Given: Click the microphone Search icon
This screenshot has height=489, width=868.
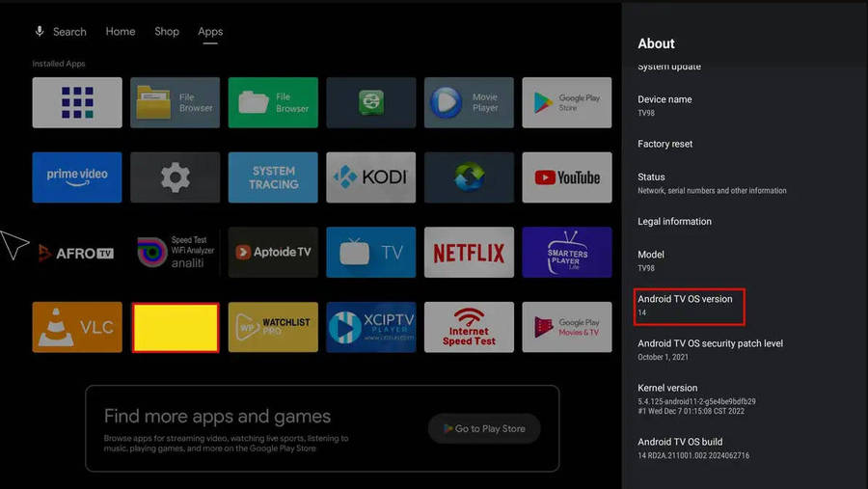Looking at the screenshot, I should tap(40, 31).
